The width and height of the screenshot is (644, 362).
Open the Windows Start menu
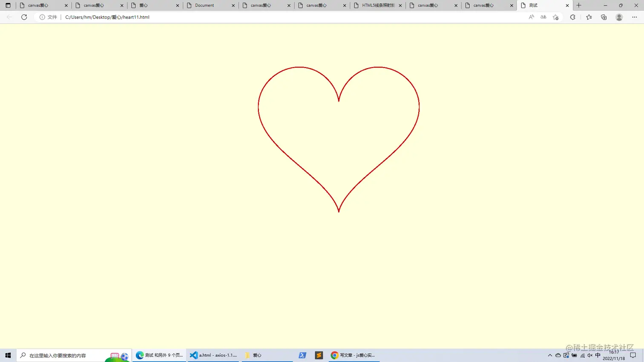pyautogui.click(x=8, y=355)
